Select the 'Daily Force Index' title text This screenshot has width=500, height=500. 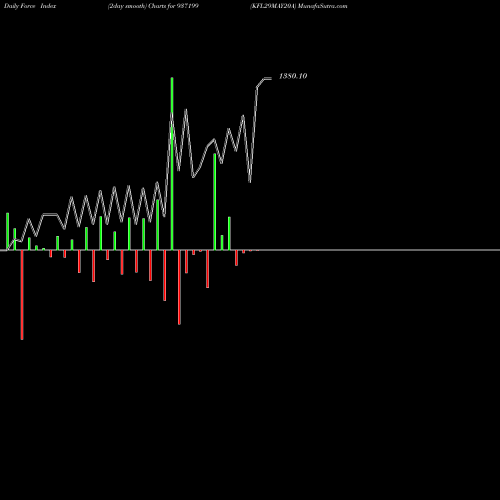tap(30, 6)
